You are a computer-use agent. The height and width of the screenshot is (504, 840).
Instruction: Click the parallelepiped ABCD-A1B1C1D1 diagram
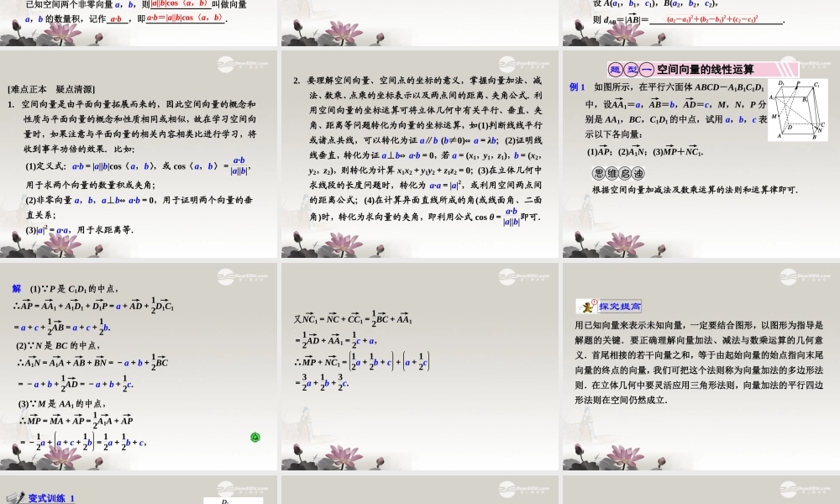[797, 110]
